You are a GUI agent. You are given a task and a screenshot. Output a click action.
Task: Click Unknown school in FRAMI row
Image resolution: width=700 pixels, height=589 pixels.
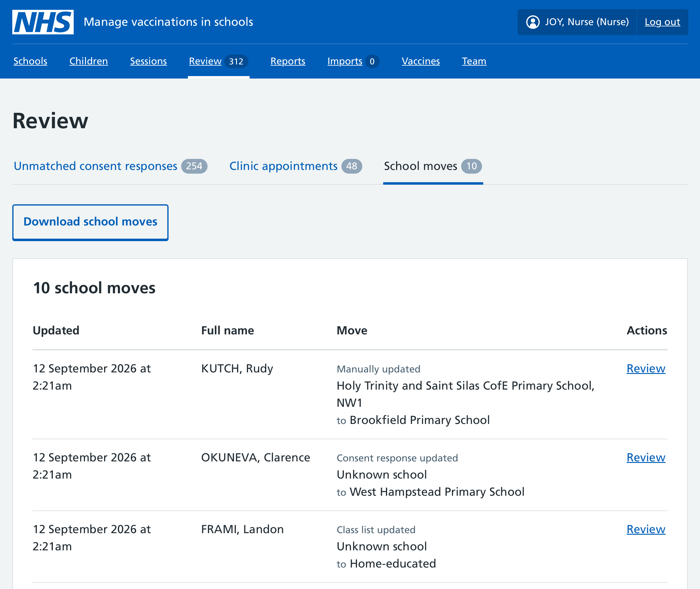(x=382, y=546)
